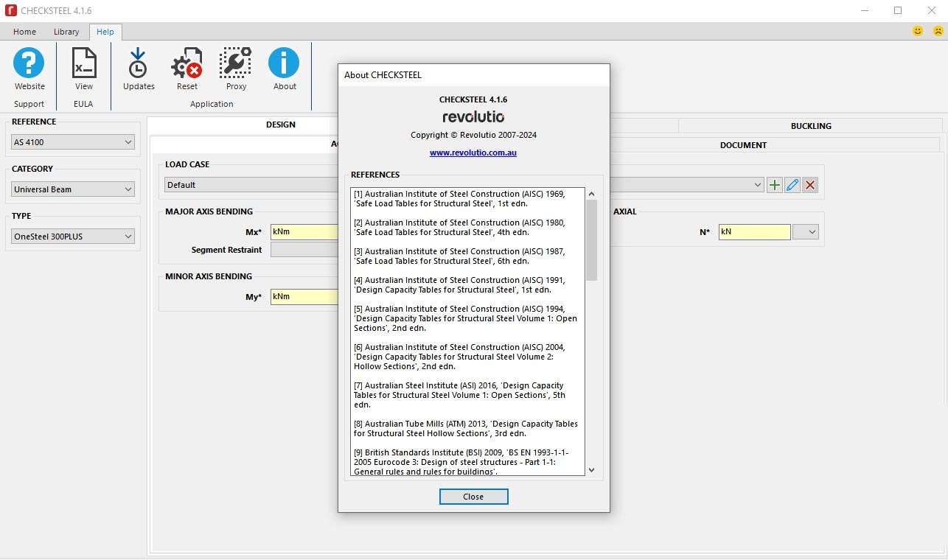Open the www.revolutio.com.au link
Viewport: 948px width, 560px height.
473,153
